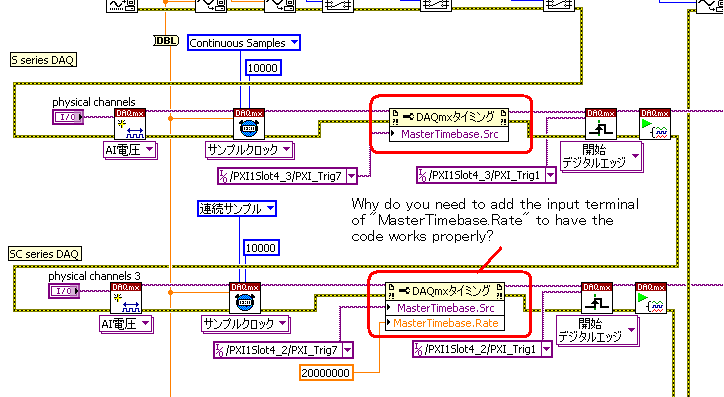The height and width of the screenshot is (397, 724).
Task: Click the physical channels I/O terminal
Action: (68, 117)
